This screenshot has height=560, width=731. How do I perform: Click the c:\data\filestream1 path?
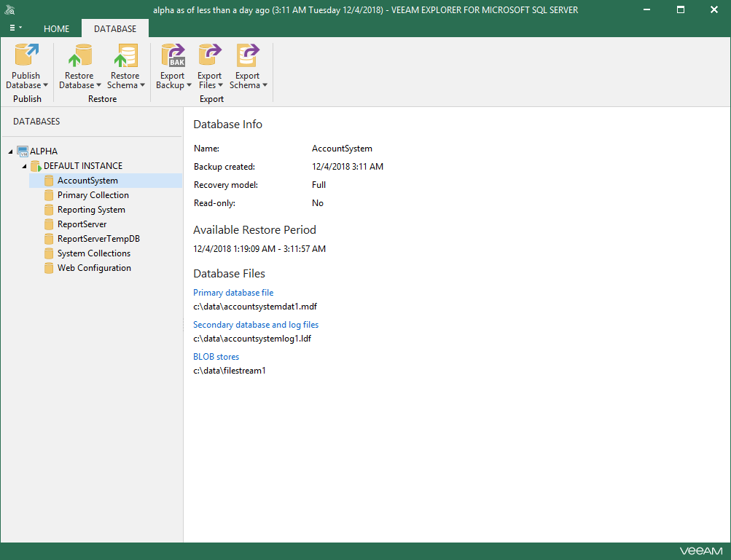[230, 371]
